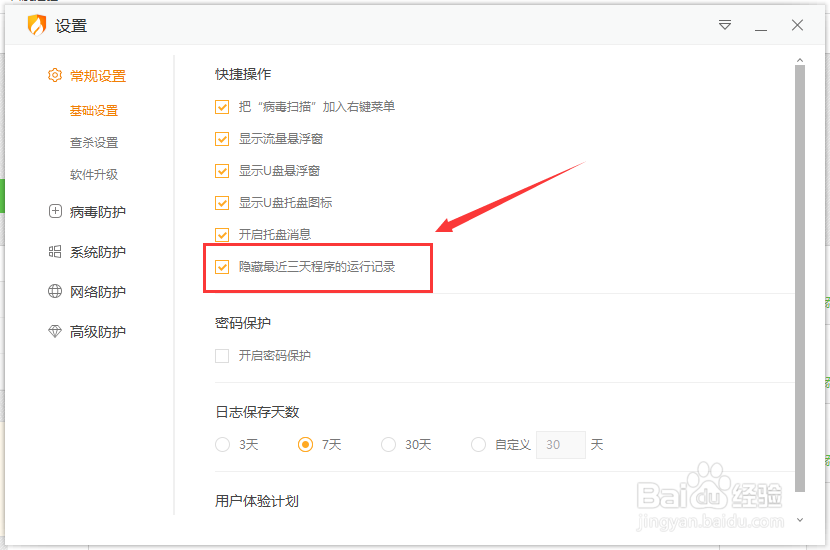Open 基础设置 sub-item
This screenshot has width=830, height=550.
[94, 110]
